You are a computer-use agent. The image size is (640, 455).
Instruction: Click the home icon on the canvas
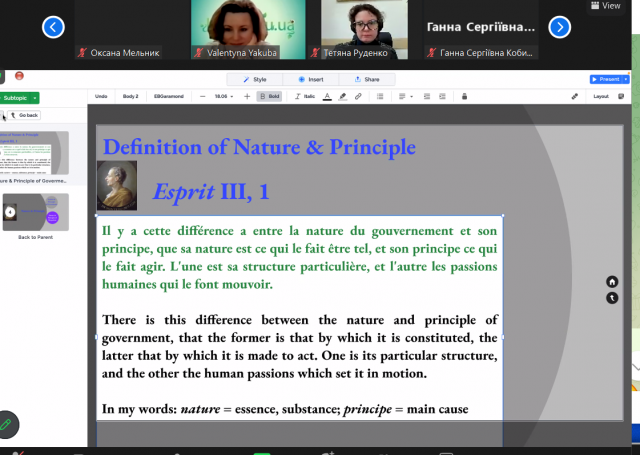(x=612, y=282)
